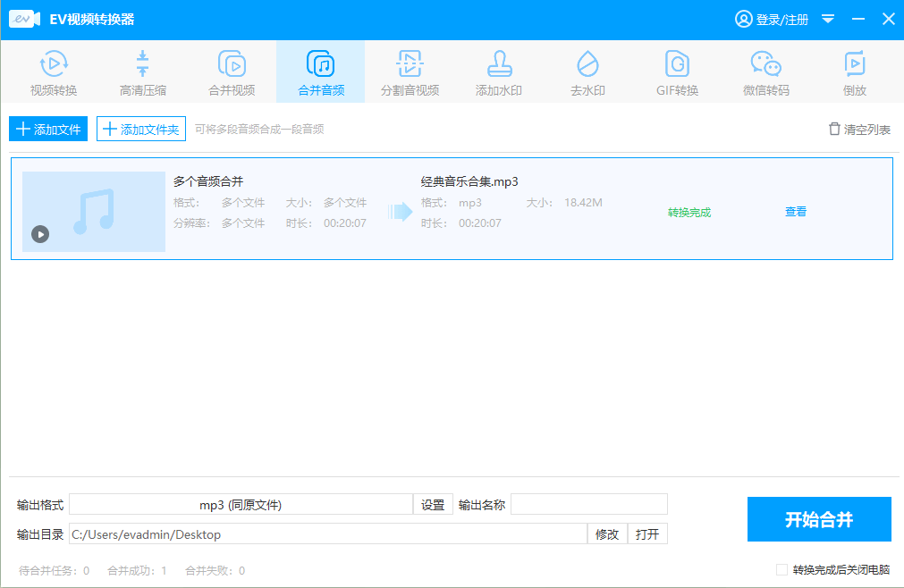The image size is (904, 588).
Task: Select the 添加水印 feature
Action: pyautogui.click(x=499, y=71)
